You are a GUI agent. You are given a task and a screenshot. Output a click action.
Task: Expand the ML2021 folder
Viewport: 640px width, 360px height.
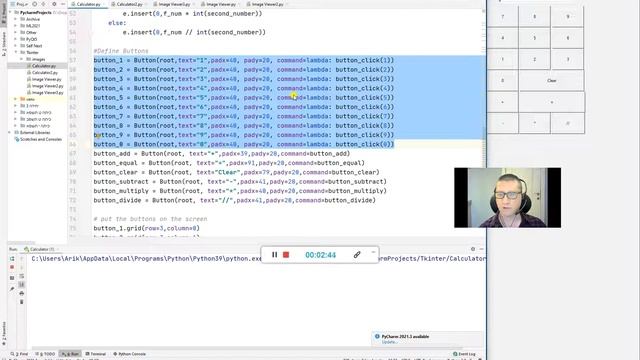pos(16,26)
